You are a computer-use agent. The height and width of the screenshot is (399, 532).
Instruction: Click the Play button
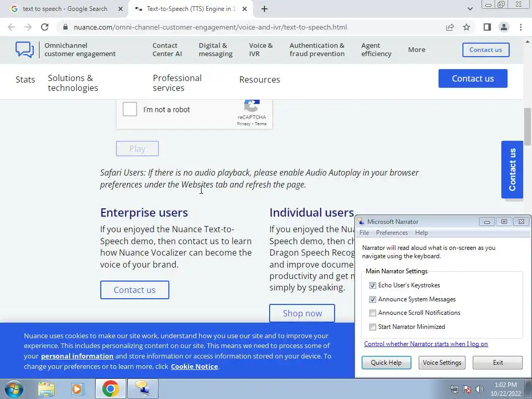click(137, 149)
